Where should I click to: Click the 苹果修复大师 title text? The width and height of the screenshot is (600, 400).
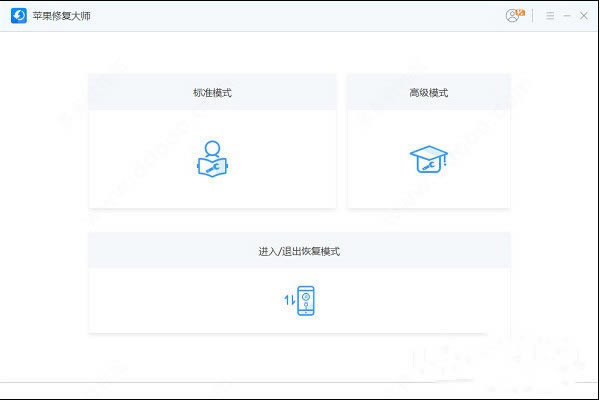click(62, 16)
